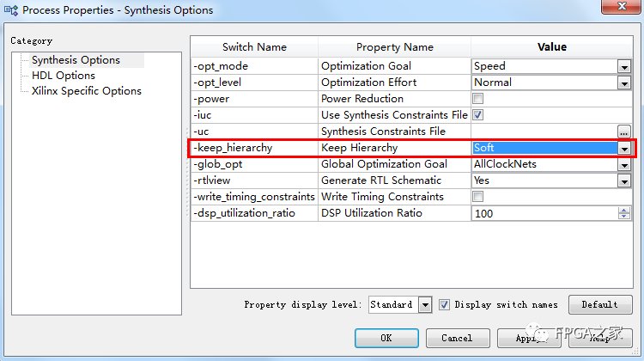The width and height of the screenshot is (644, 361).
Task: Open the Global Optimization Goal dropdown
Action: [x=624, y=164]
